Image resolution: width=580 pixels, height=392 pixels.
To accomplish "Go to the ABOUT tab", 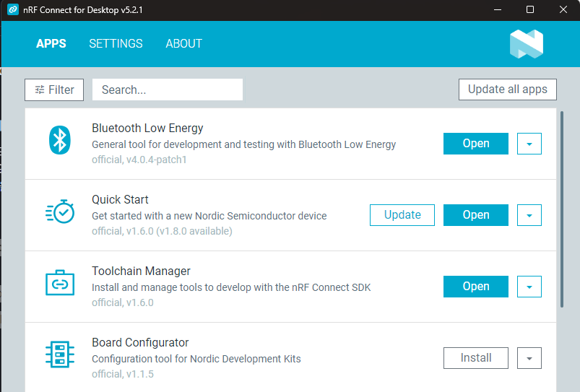I will click(184, 43).
